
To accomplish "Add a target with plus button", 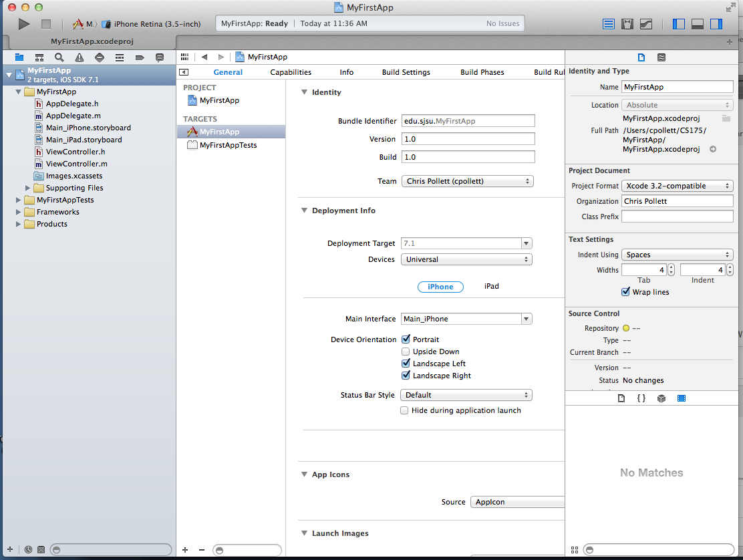I will tap(185, 549).
